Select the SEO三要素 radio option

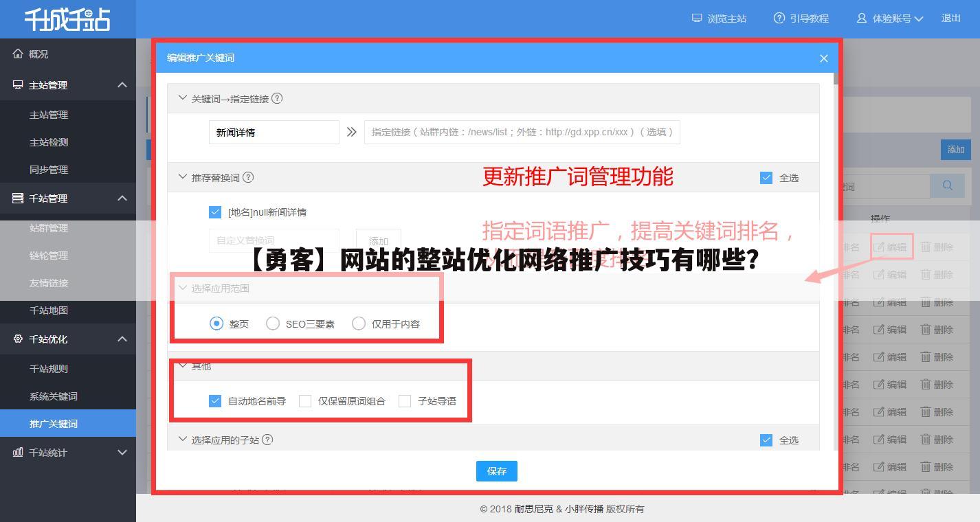273,324
